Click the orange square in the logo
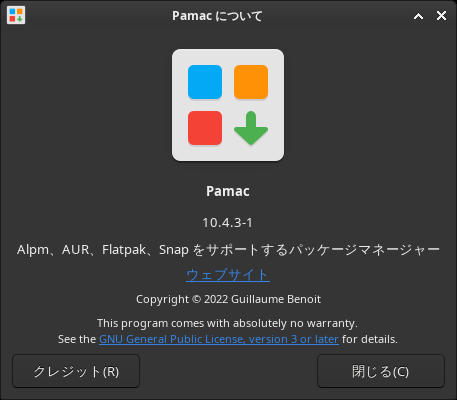457x400 pixels. point(251,82)
